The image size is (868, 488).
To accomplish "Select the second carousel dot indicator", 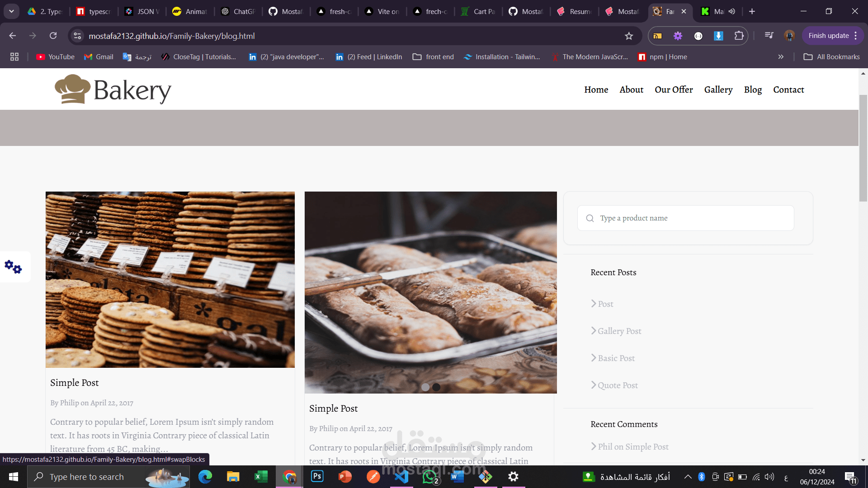I will coord(436,387).
